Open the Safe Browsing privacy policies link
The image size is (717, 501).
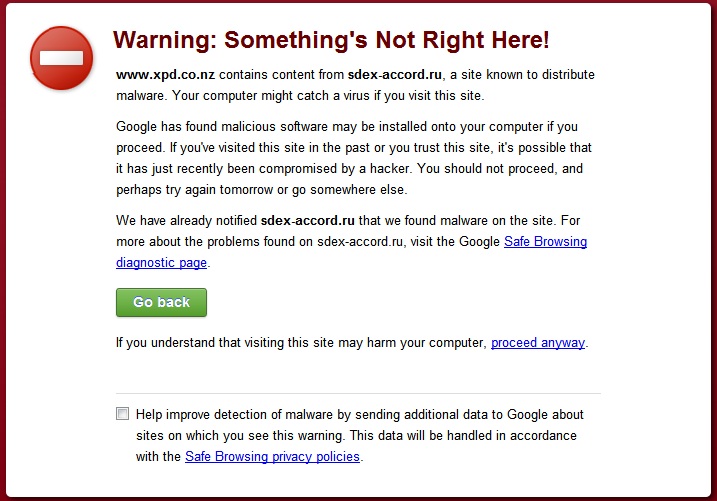pyautogui.click(x=272, y=456)
